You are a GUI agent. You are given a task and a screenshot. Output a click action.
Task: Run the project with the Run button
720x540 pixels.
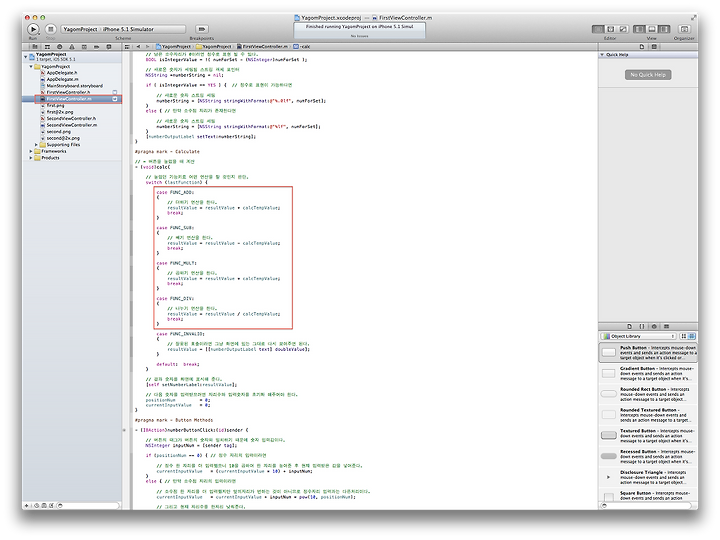(33, 29)
